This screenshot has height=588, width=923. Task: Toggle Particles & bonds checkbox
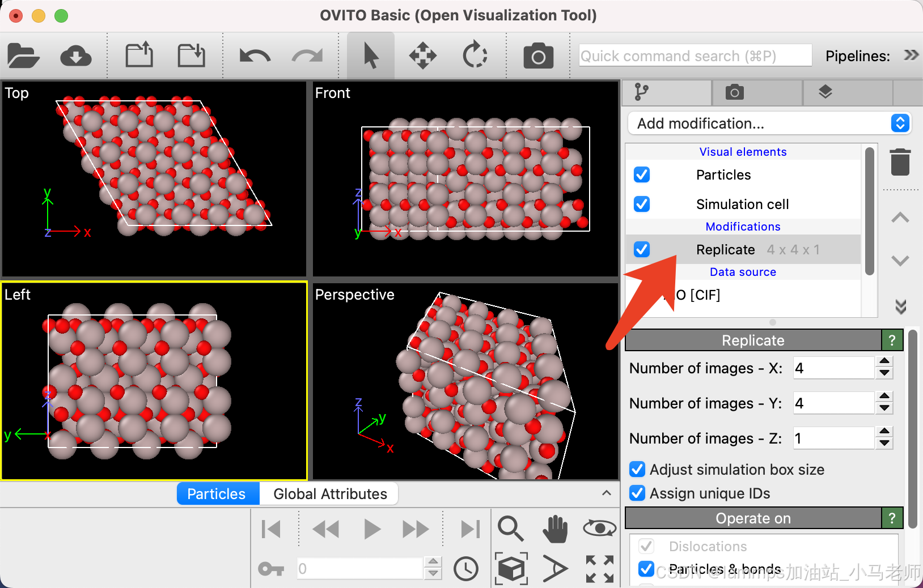coord(646,569)
